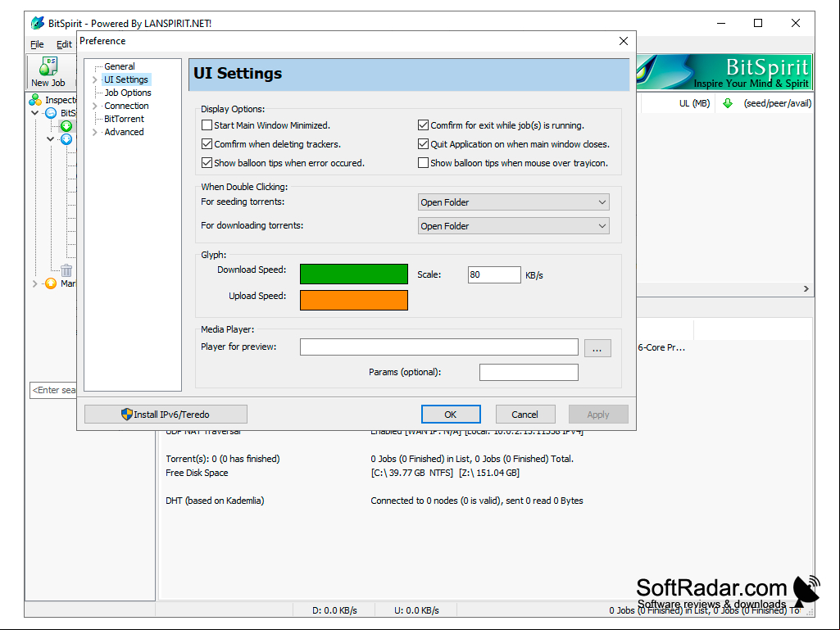840x630 pixels.
Task: Select General in the preference tree
Action: click(120, 66)
